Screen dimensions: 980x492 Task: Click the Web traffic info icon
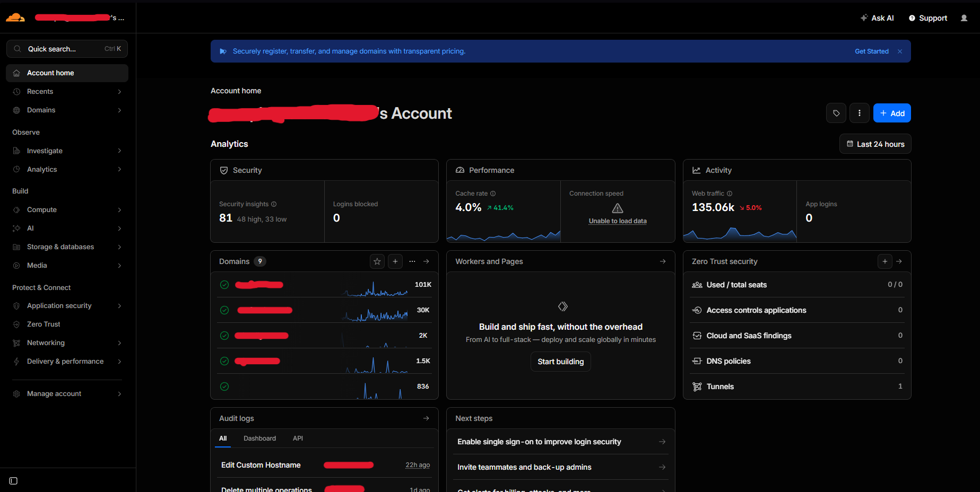click(x=730, y=194)
